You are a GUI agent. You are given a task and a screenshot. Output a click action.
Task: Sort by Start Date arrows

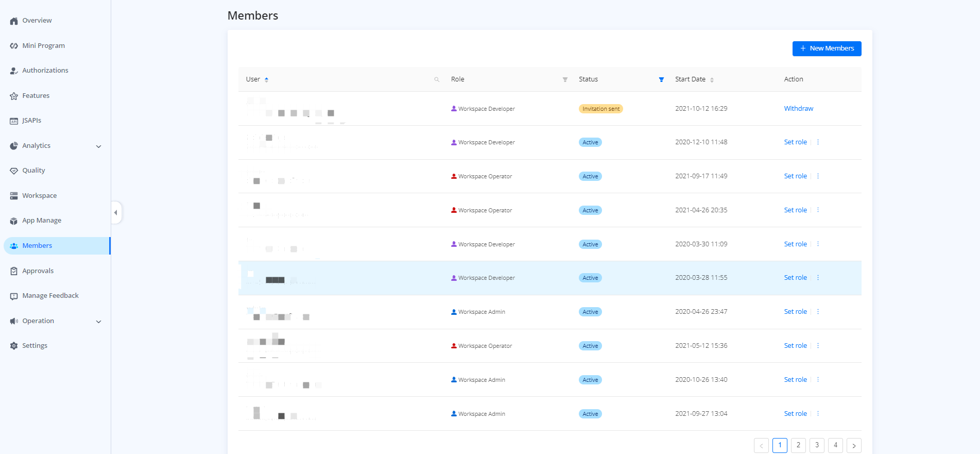tap(712, 80)
